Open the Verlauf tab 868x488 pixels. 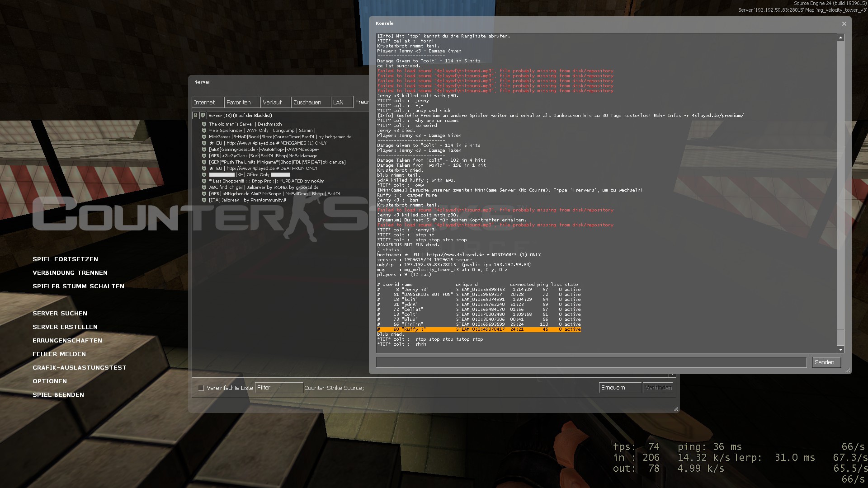coord(276,103)
